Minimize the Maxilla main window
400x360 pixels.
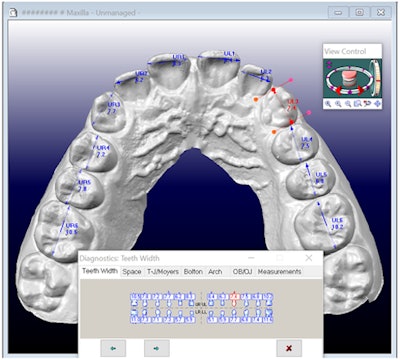pos(338,13)
